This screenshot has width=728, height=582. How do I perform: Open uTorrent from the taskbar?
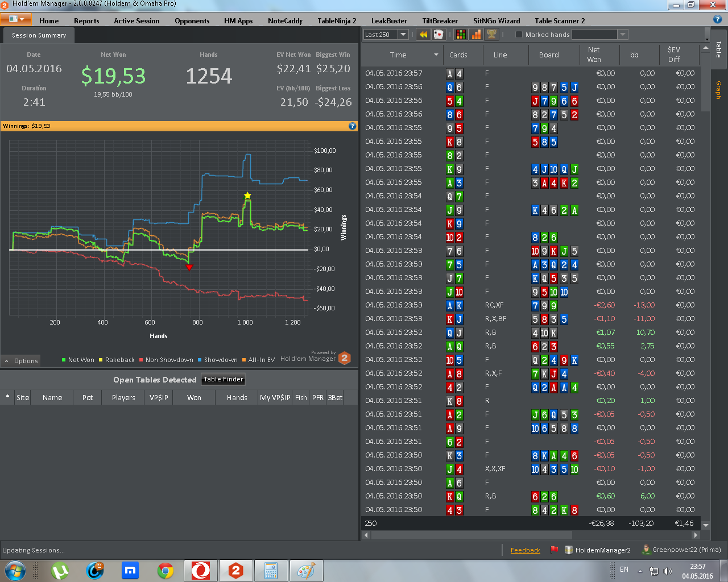pyautogui.click(x=60, y=571)
